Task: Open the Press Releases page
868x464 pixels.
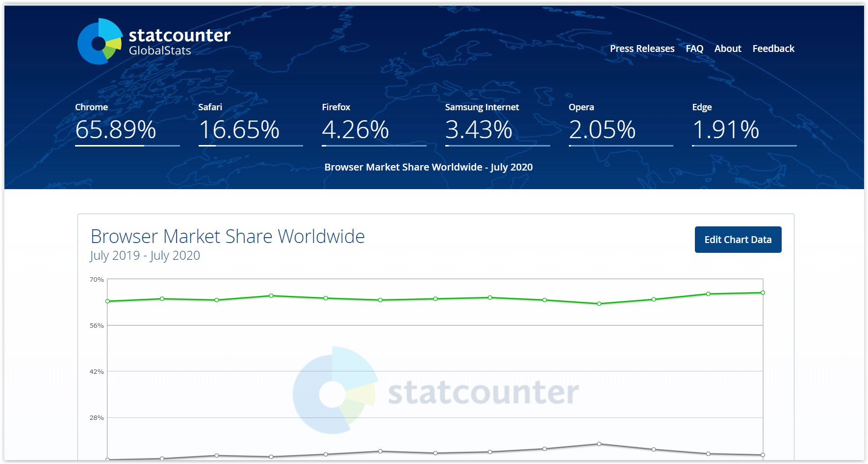Action: pos(642,49)
